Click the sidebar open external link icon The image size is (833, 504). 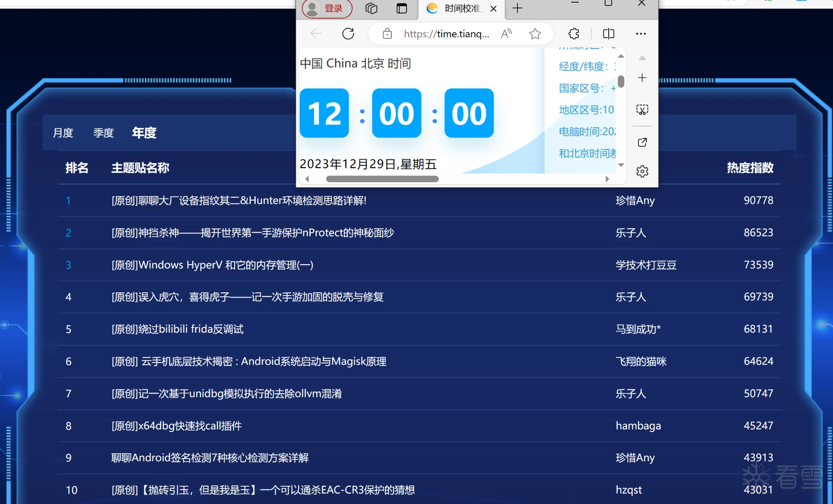click(x=642, y=143)
